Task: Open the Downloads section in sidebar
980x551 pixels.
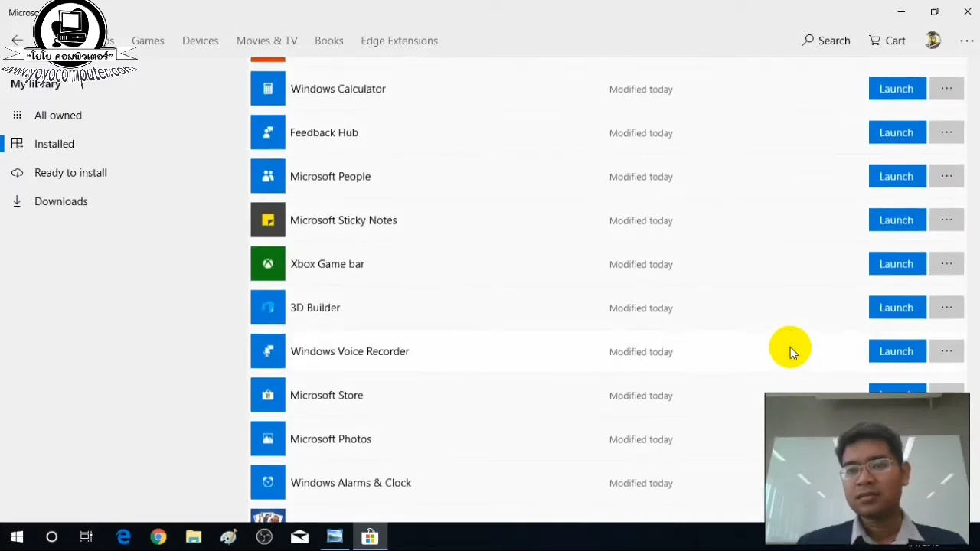Action: [x=60, y=201]
